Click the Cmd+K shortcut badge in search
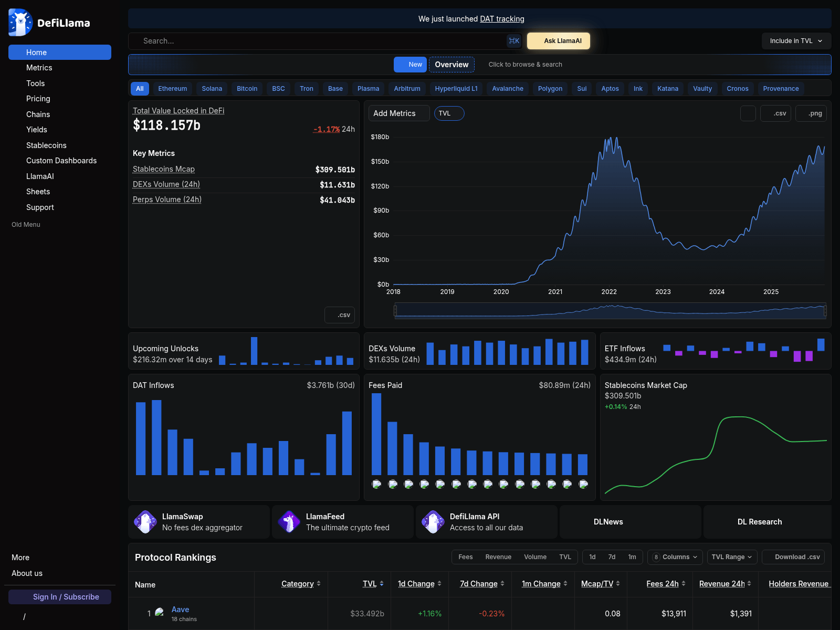This screenshot has height=630, width=840. pyautogui.click(x=514, y=41)
